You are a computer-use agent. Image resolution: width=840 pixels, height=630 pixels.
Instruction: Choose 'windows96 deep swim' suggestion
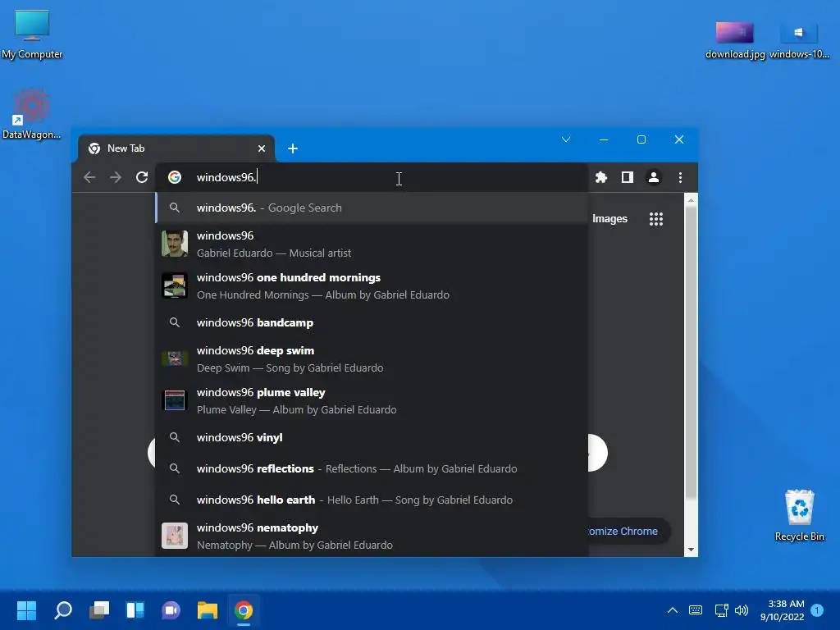tap(372, 359)
